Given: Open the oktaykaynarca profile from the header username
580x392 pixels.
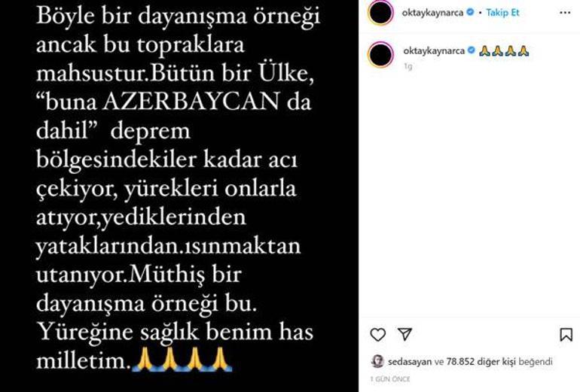Looking at the screenshot, I should (432, 13).
